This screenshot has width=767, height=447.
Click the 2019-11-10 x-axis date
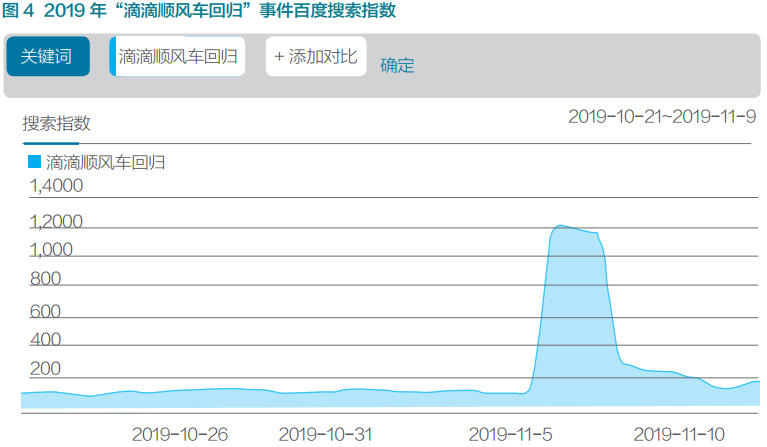point(679,434)
